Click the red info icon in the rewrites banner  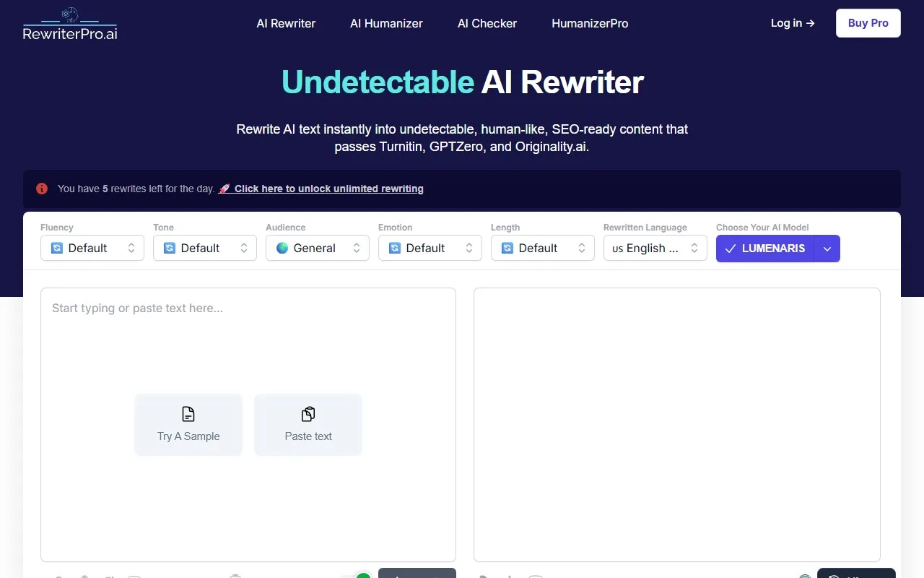coord(41,188)
